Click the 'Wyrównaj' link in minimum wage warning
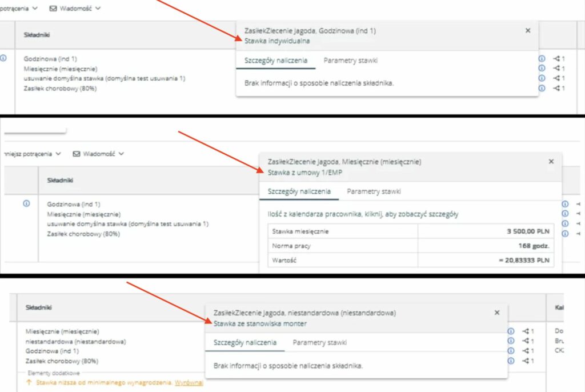Viewport: 585px width, 392px height. [x=189, y=382]
